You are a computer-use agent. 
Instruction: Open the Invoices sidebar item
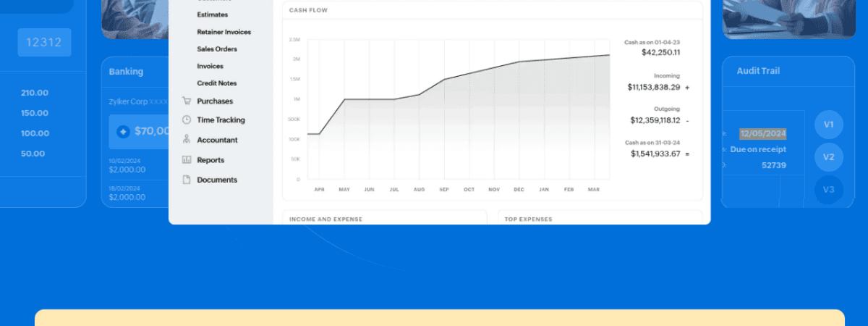coord(210,66)
